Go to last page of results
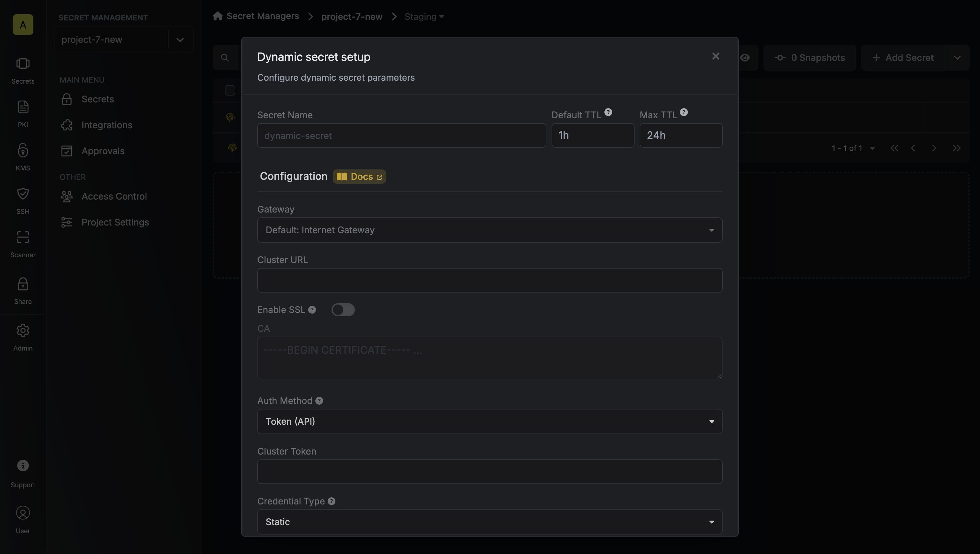Screen dimensions: 980x554 coord(956,148)
